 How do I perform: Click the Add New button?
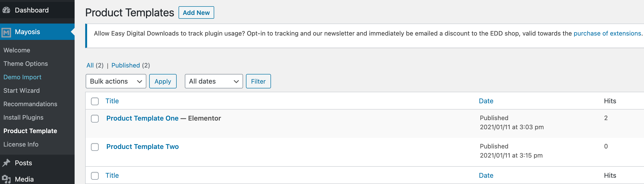tap(196, 12)
